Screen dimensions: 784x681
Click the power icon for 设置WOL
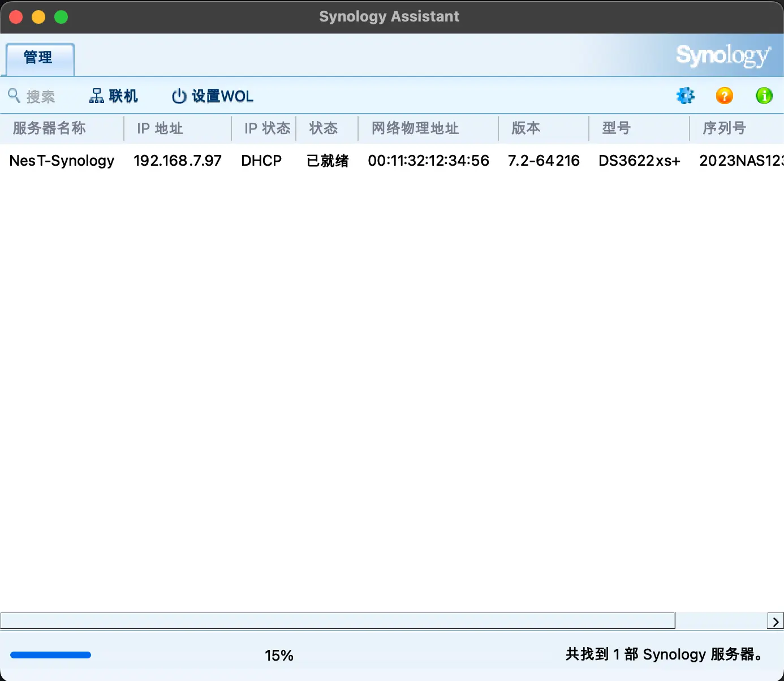click(x=179, y=96)
